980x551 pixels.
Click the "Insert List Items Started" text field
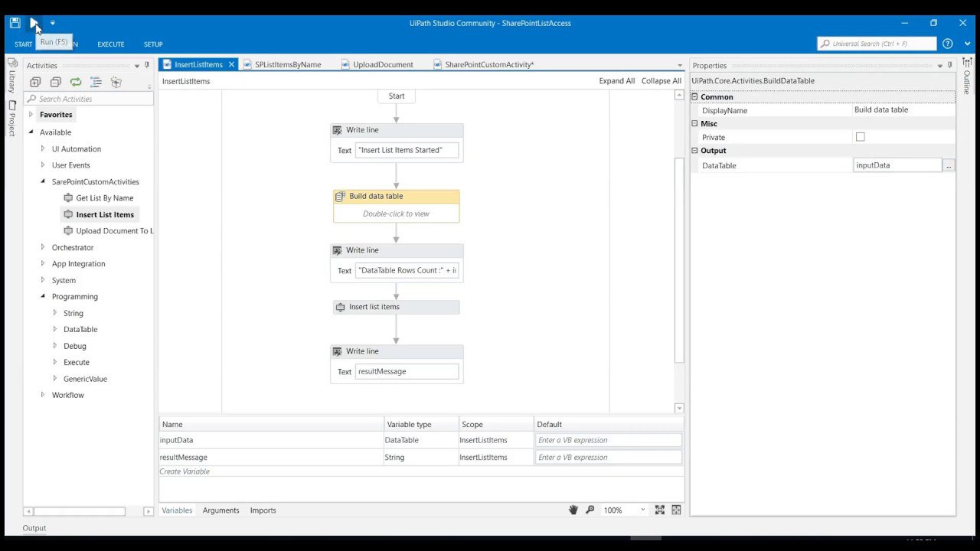click(x=407, y=151)
